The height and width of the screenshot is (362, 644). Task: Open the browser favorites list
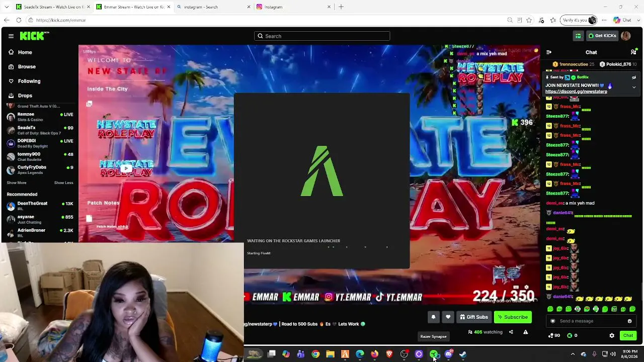(x=553, y=20)
